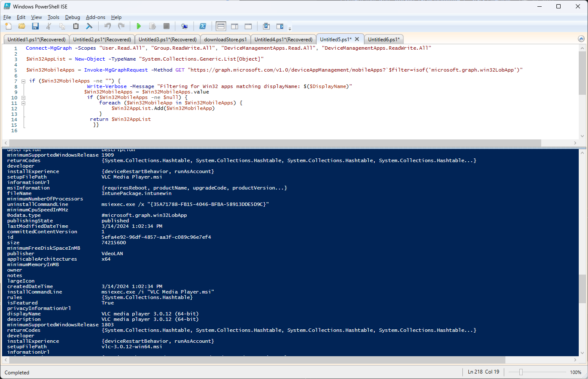Run the selection with the Run Selection icon
Viewport: 588px width, 379px height.
point(153,26)
